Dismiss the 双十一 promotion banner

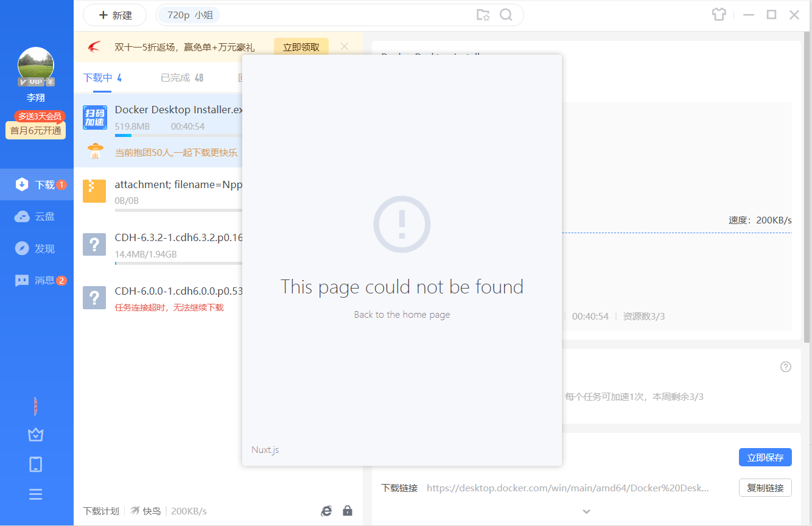345,47
